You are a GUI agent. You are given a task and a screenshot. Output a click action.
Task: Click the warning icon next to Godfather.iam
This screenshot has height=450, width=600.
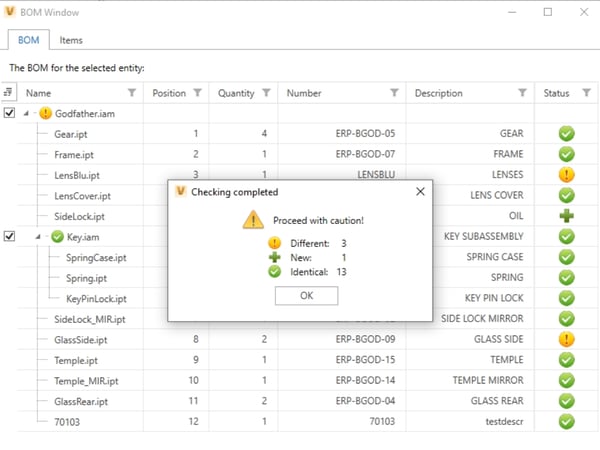pyautogui.click(x=46, y=114)
